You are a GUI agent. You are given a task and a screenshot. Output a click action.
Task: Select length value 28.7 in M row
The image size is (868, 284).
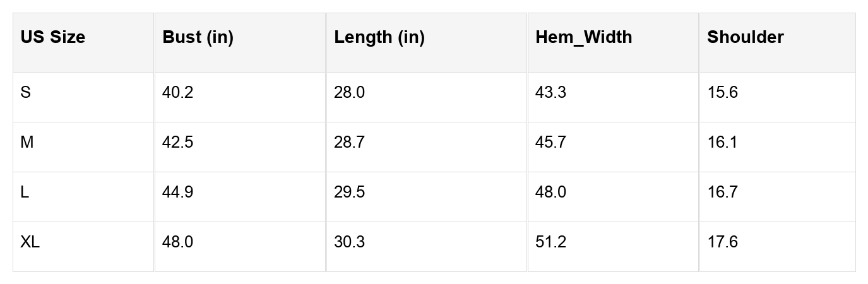tap(349, 143)
